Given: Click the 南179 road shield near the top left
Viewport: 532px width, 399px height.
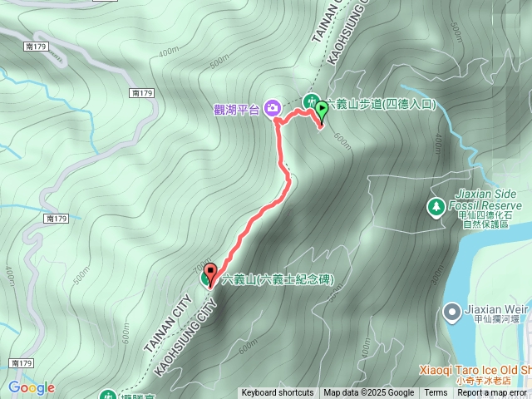Looking at the screenshot, I should pyautogui.click(x=37, y=47).
